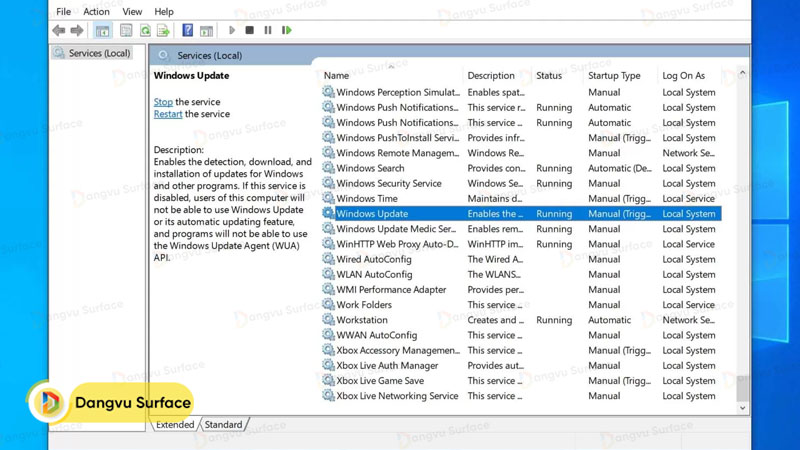Click Network Se... logon of Windows Remote Management
This screenshot has width=800, height=450.
pyautogui.click(x=689, y=153)
